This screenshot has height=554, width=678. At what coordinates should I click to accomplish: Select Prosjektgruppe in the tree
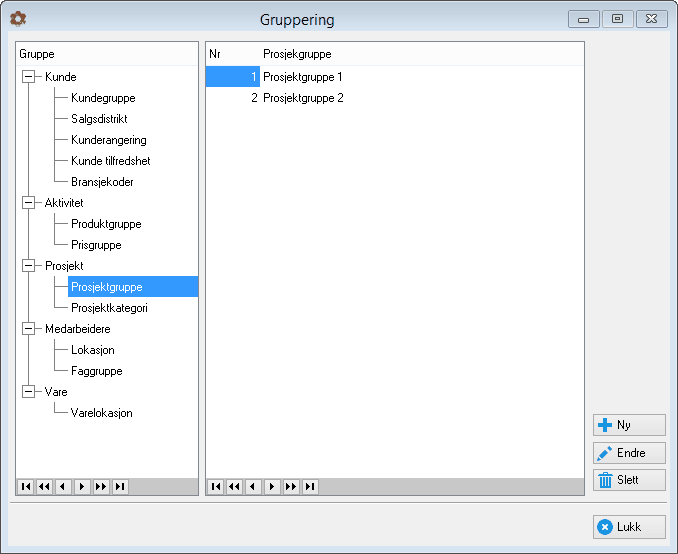click(x=133, y=287)
